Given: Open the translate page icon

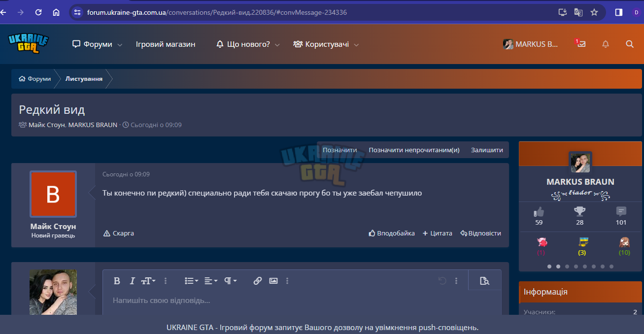Looking at the screenshot, I should click(578, 12).
